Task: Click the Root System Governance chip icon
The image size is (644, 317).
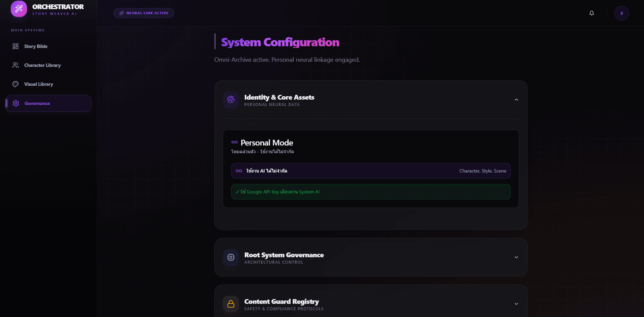Action: coord(231,257)
